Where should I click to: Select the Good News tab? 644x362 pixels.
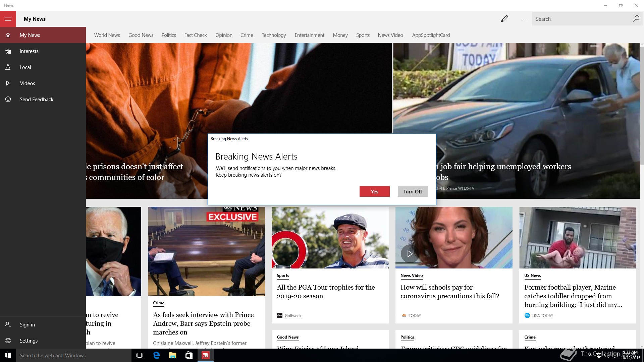[x=141, y=35]
